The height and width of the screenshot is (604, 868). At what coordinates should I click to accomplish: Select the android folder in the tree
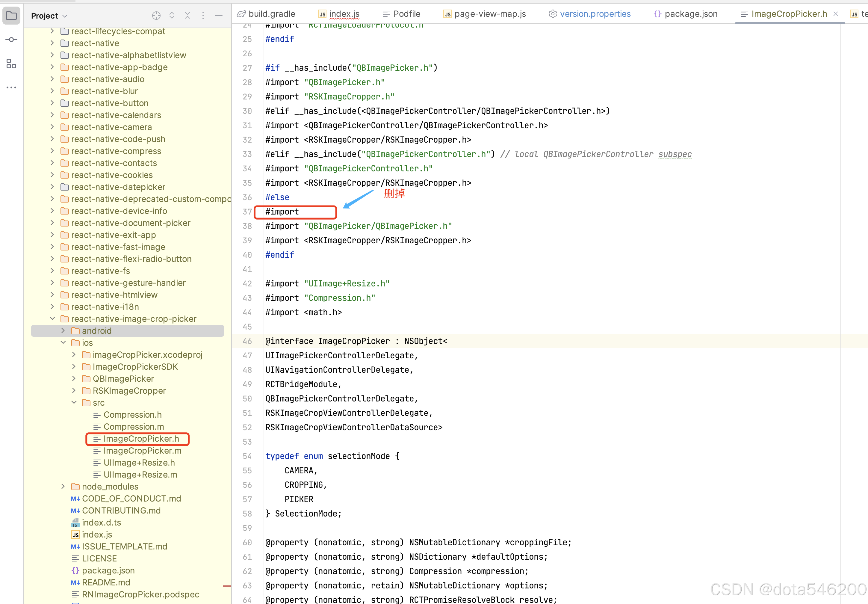pyautogui.click(x=97, y=330)
